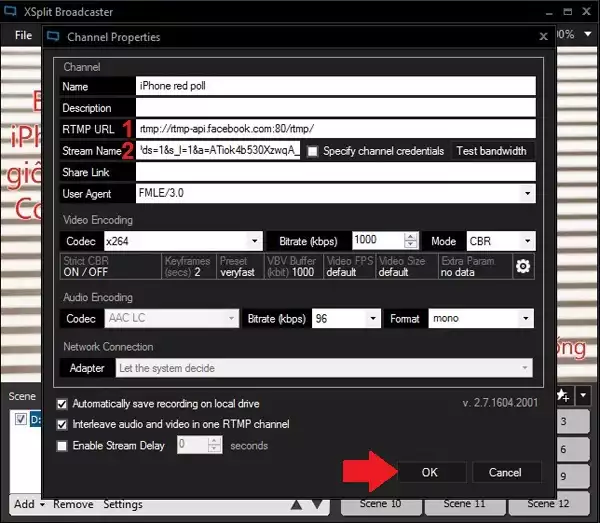This screenshot has width=600, height=523.
Task: Click OK to save channel properties
Action: 432,472
